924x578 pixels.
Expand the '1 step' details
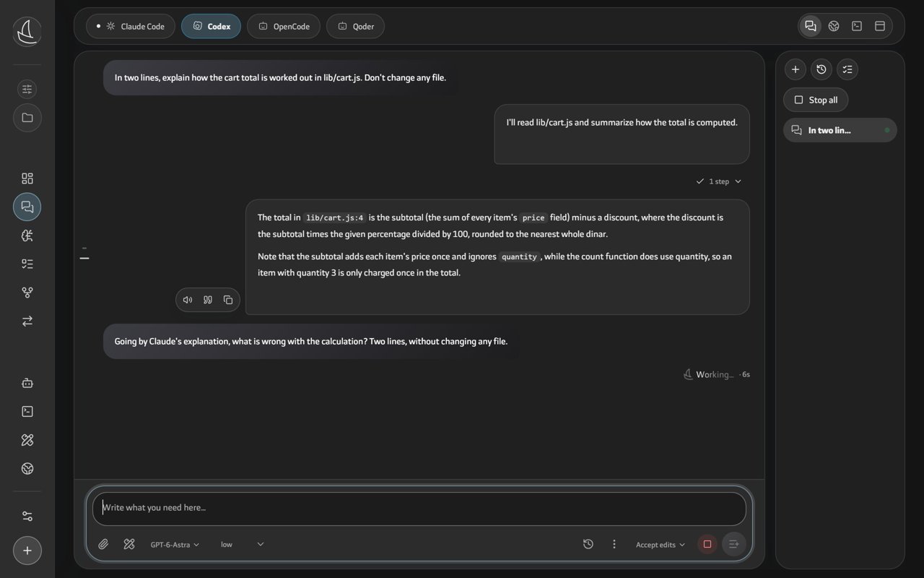(x=718, y=181)
